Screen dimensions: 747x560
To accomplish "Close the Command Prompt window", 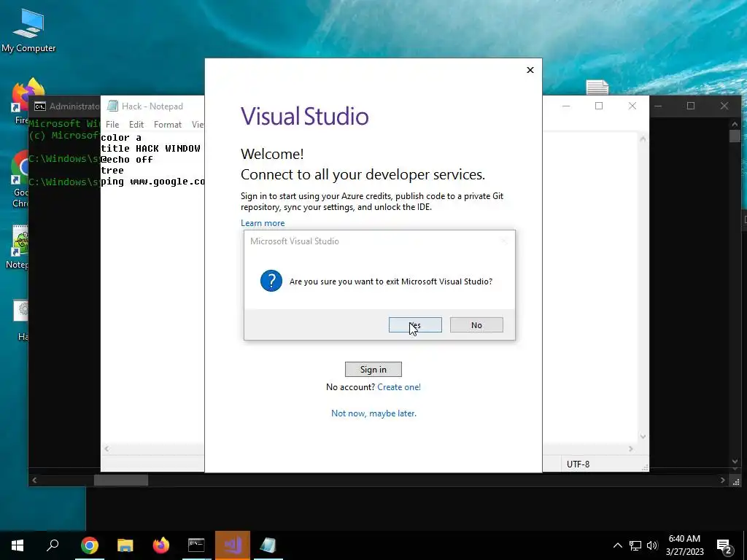I will click(x=724, y=106).
